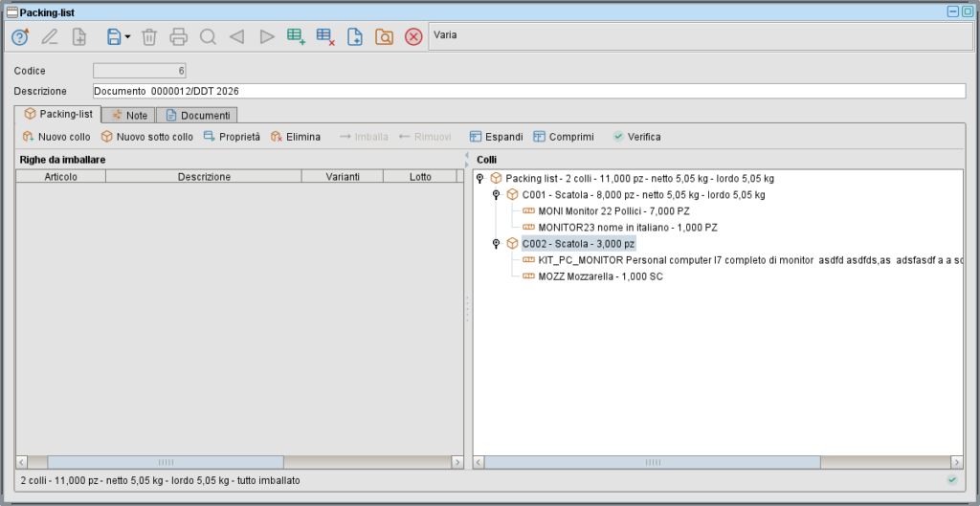This screenshot has width=980, height=506.
Task: Click the Descrizione input field
Action: 529,91
